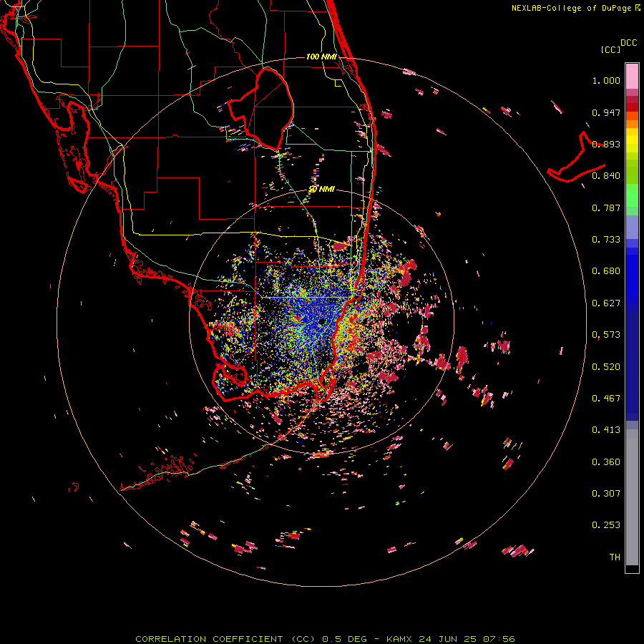The image size is (644, 644).
Task: Click the 0.787 scale label
Action: (606, 208)
